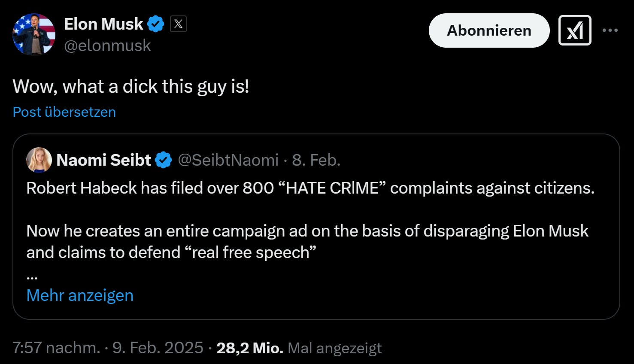Click the X affiliation badge beside the name
Screen dimensions: 634x364
click(x=178, y=24)
